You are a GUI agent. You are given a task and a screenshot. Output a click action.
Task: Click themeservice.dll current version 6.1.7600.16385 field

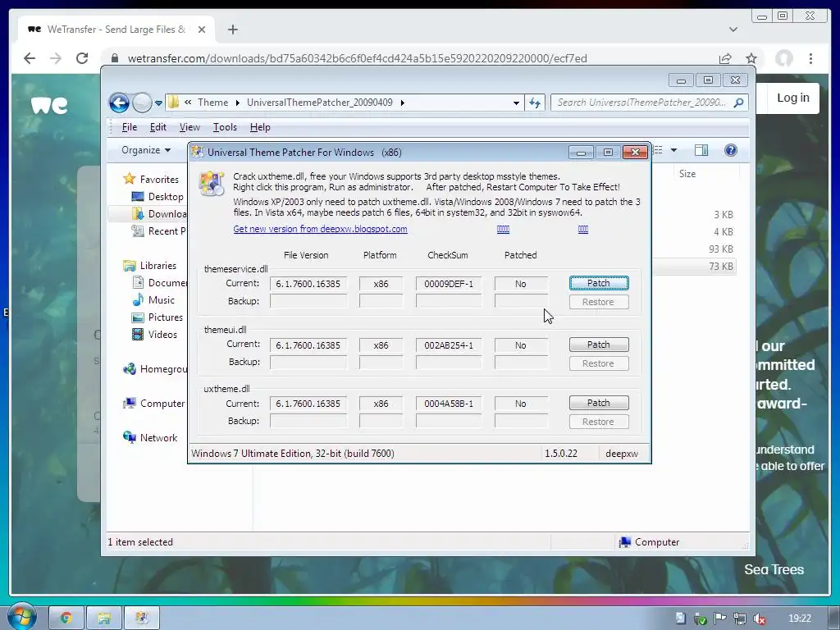[308, 283]
